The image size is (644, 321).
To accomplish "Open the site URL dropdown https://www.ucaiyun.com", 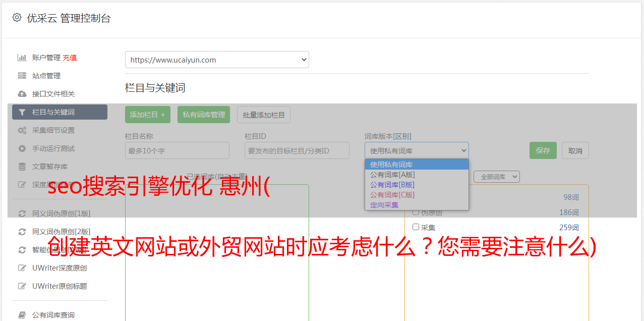I will [x=217, y=60].
